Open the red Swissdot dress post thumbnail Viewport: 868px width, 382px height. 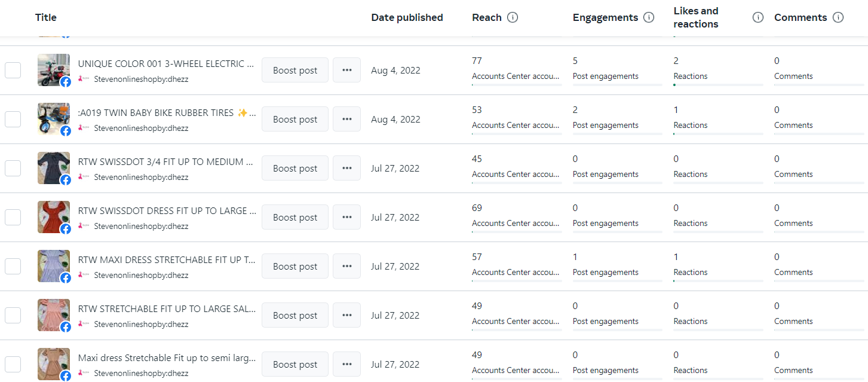(53, 216)
